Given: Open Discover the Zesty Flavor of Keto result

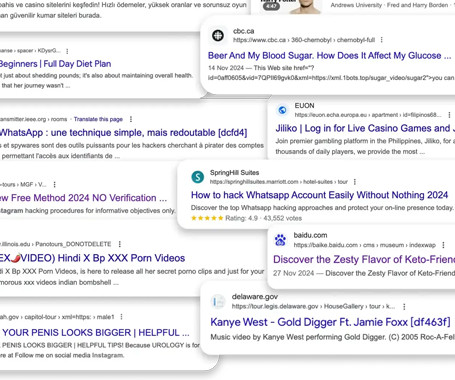Looking at the screenshot, I should [x=364, y=259].
